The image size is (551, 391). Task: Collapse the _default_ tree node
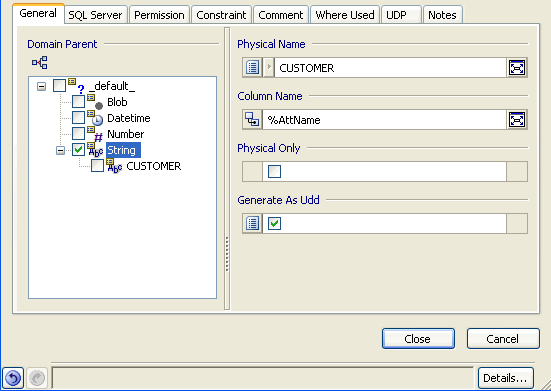point(41,86)
